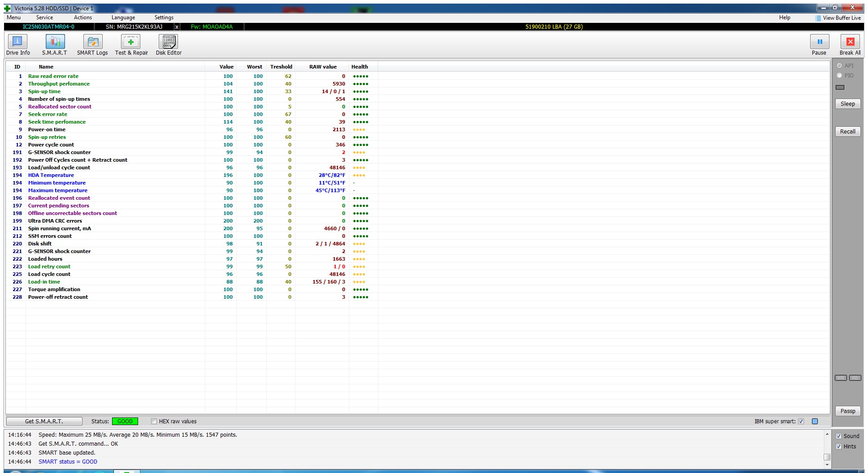Click the Get S.M.A.R.T. button
868x473 pixels.
point(44,421)
